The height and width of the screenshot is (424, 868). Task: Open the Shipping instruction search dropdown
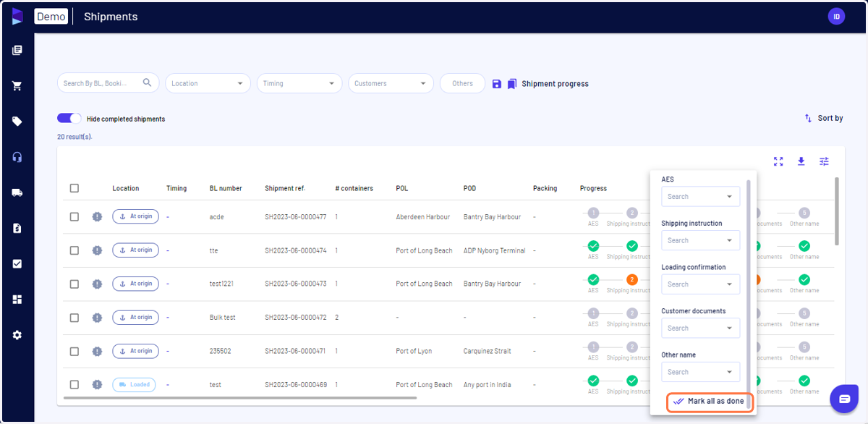point(700,240)
